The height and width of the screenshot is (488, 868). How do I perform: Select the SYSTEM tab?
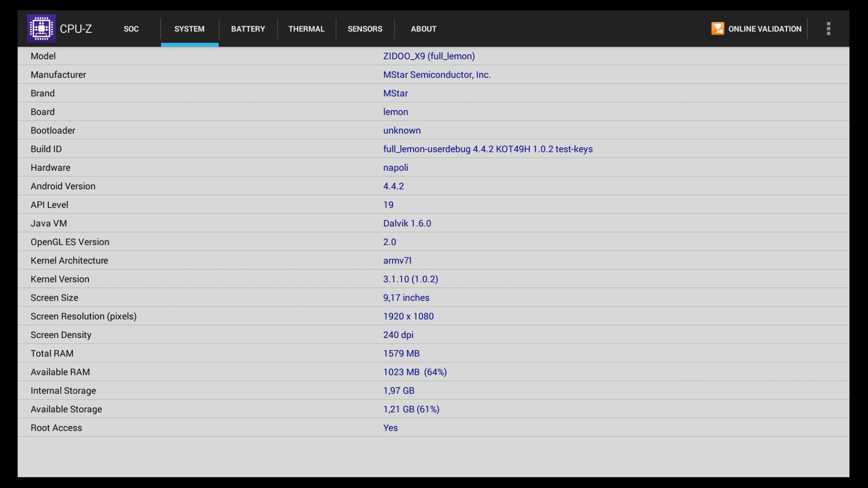pyautogui.click(x=189, y=29)
